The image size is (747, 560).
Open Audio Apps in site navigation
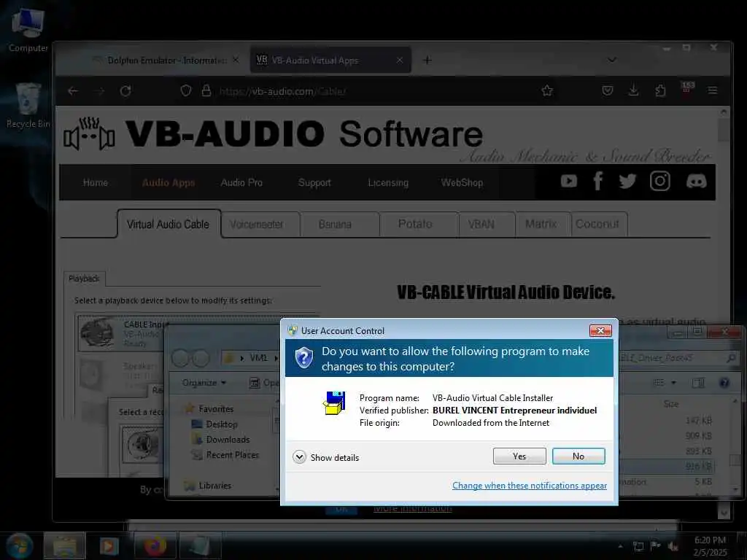tap(169, 182)
